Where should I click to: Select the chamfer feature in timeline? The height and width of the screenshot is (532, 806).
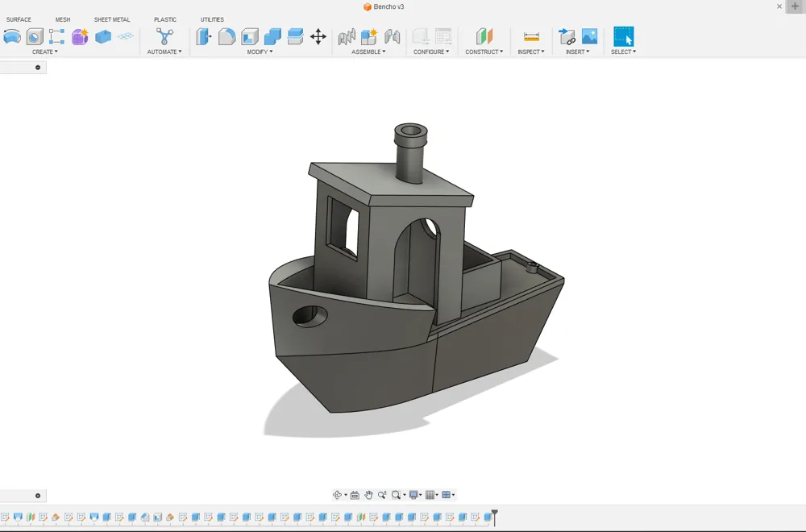pos(145,517)
